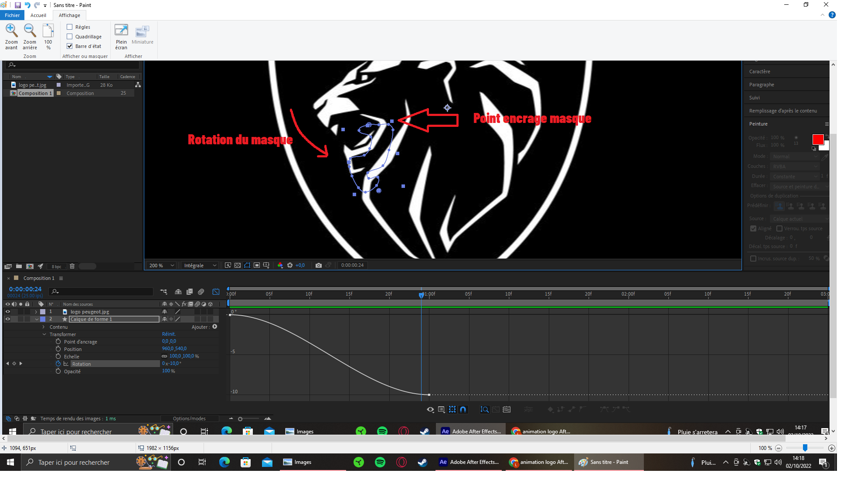Click the motion blur timeline switch icon

pyautogui.click(x=201, y=292)
